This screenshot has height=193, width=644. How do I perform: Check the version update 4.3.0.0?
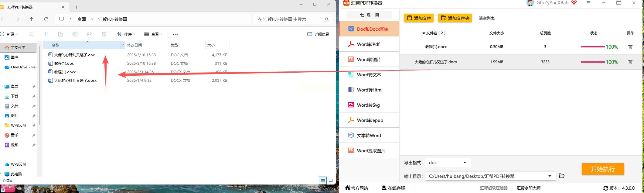(619, 188)
